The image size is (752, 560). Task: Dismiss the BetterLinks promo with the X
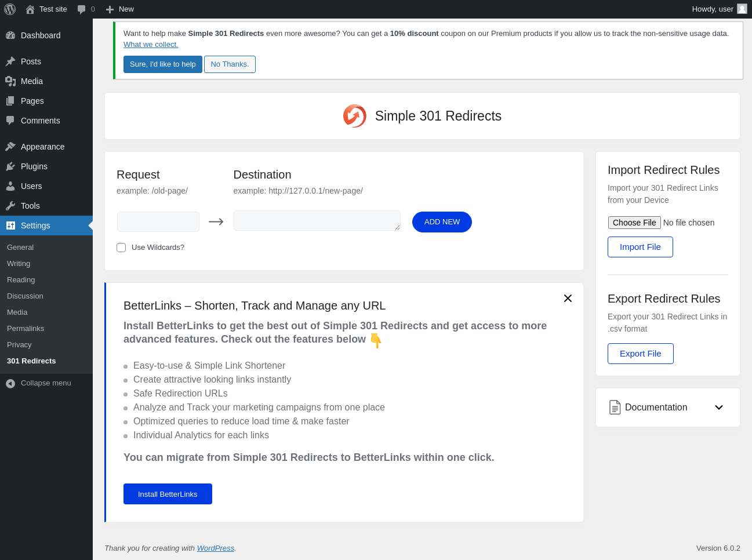568,298
